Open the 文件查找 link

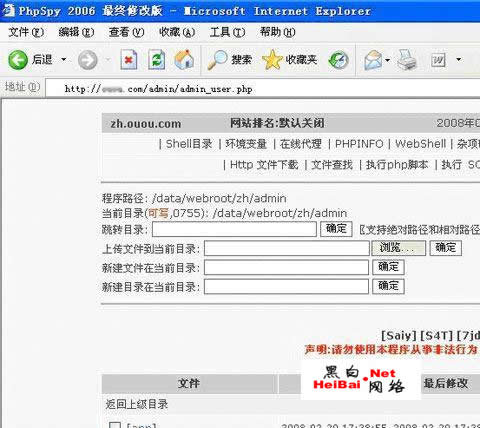332,165
